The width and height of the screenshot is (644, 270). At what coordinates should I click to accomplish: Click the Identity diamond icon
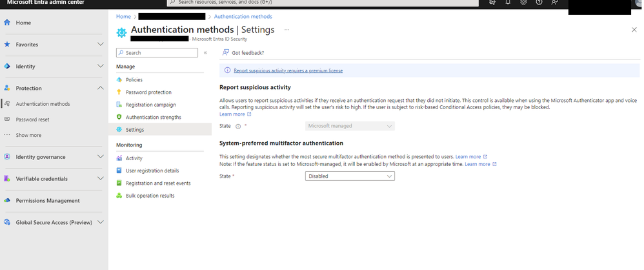(7, 66)
